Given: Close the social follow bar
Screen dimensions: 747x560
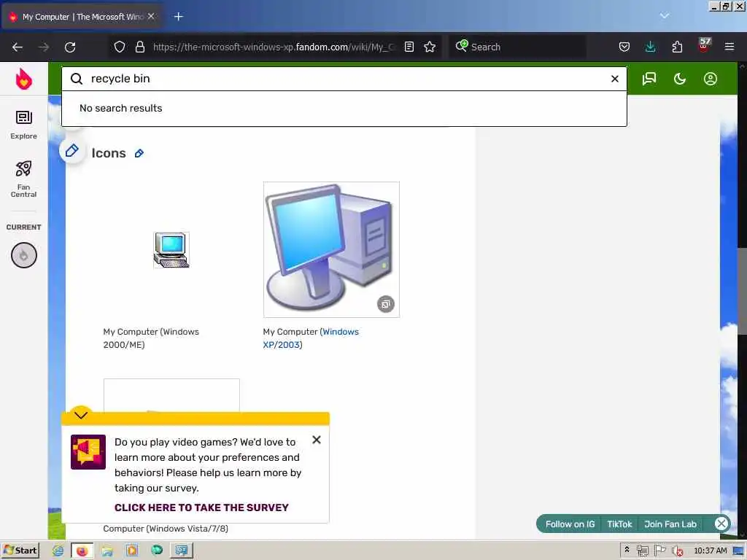Looking at the screenshot, I should click(x=721, y=524).
